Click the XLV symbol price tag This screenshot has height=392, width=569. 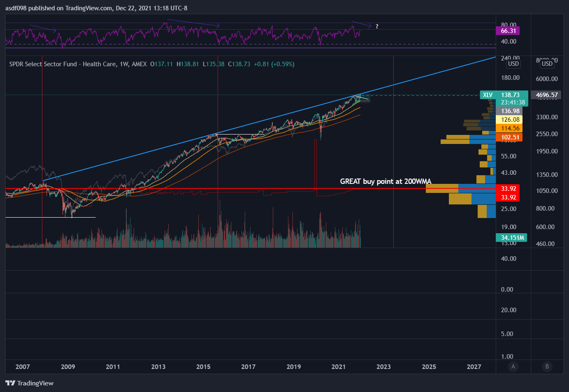tap(488, 95)
